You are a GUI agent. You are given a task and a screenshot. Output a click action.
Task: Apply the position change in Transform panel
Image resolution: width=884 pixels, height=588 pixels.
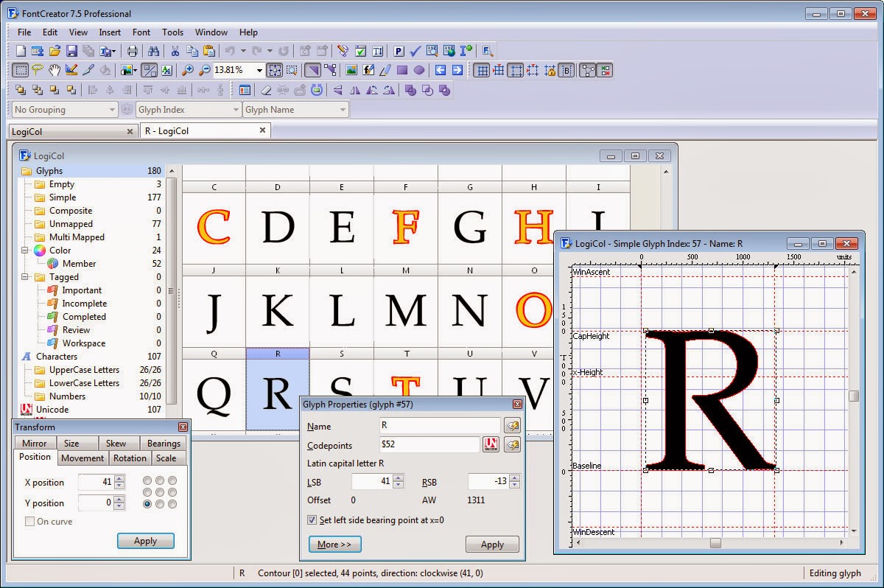coord(145,541)
